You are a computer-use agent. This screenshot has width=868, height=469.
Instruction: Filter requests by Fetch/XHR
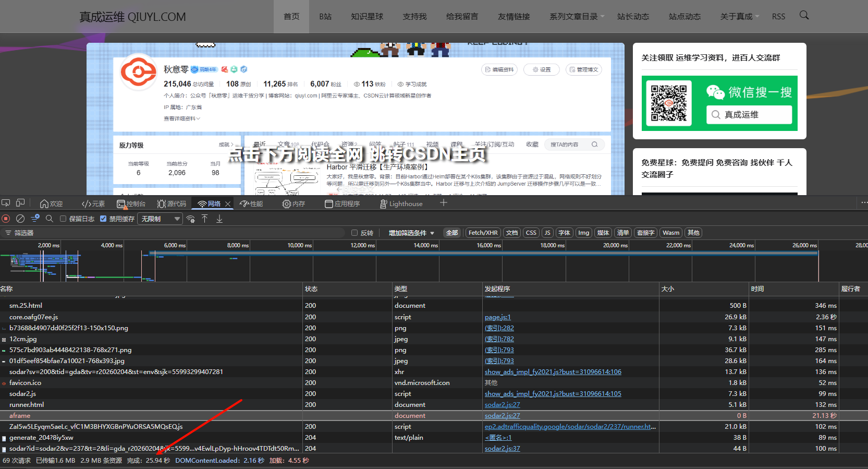pyautogui.click(x=483, y=233)
